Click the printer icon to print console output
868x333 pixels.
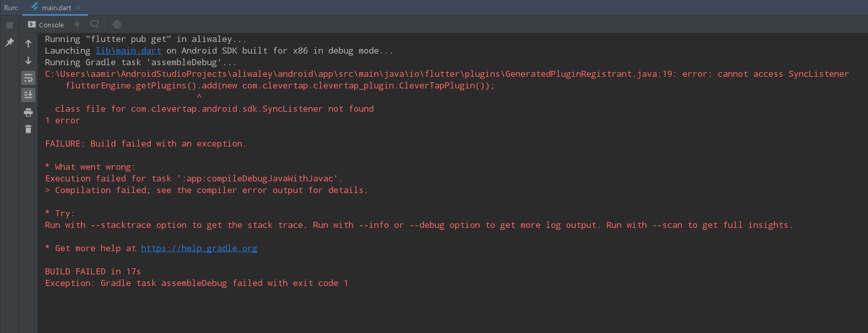(x=28, y=112)
